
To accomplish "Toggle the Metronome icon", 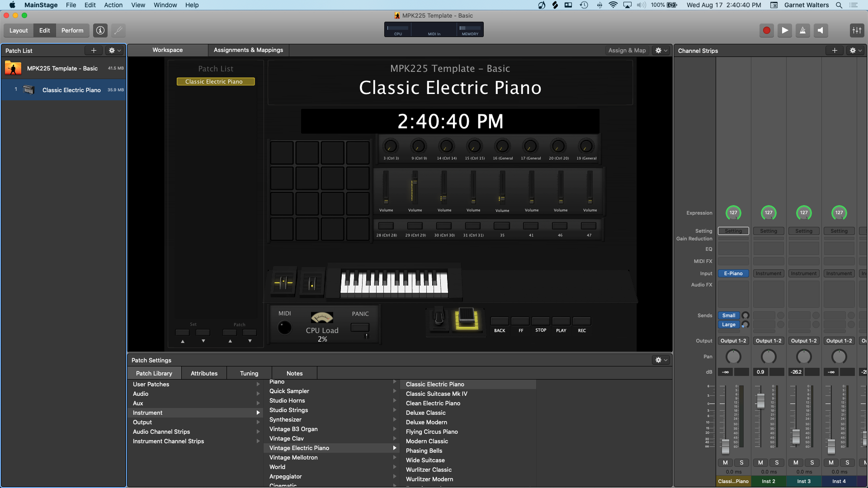I will [802, 30].
